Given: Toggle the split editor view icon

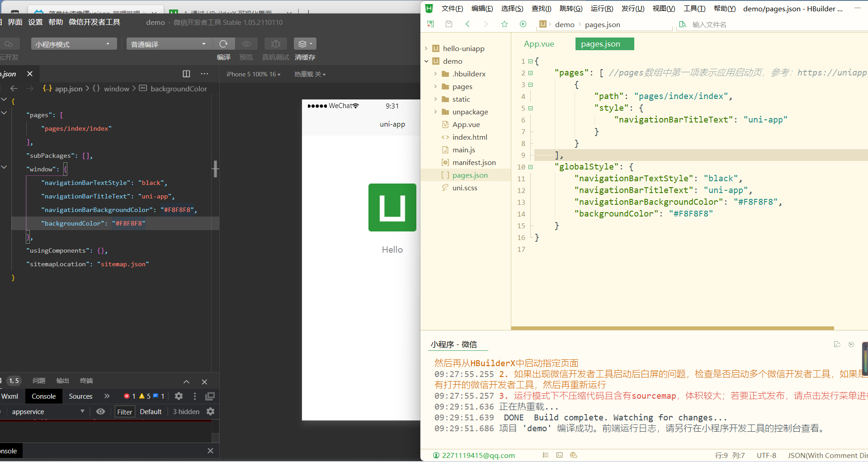Looking at the screenshot, I should [x=186, y=74].
